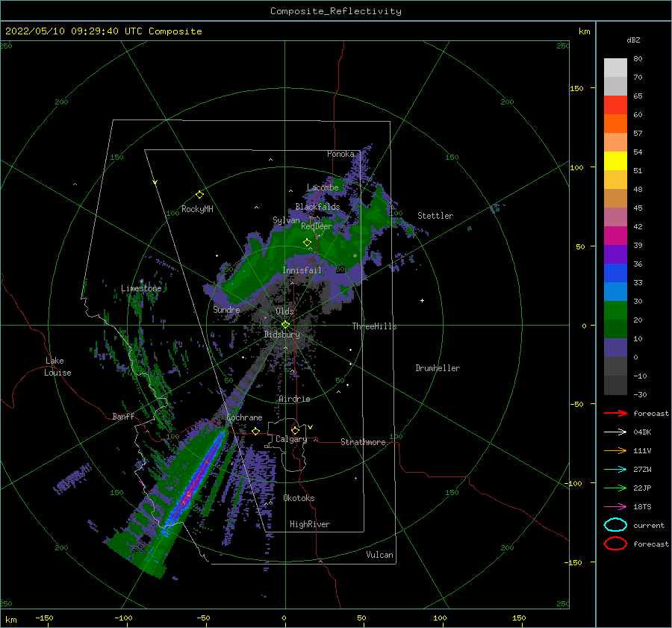Click the HighRiver city label
Screen dimensions: 672x628
click(x=310, y=524)
